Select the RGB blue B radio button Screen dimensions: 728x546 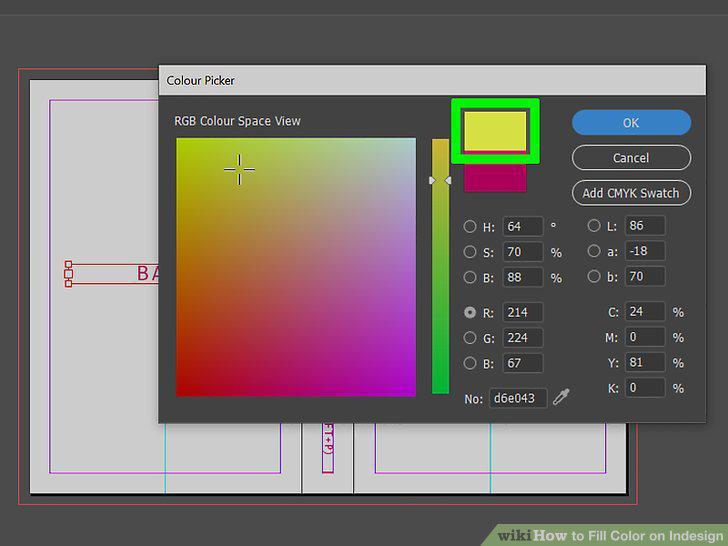click(x=470, y=363)
